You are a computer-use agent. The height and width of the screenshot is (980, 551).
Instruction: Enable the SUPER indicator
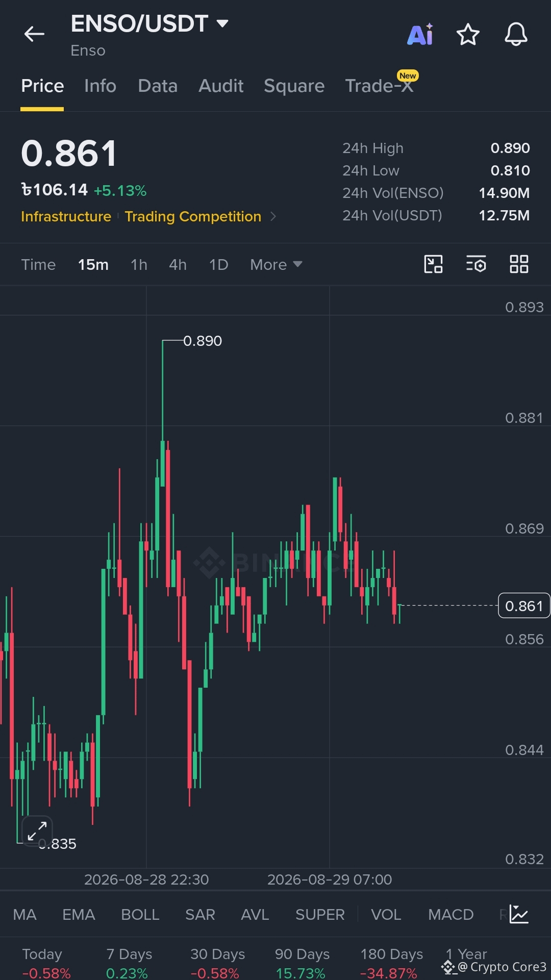pos(320,914)
